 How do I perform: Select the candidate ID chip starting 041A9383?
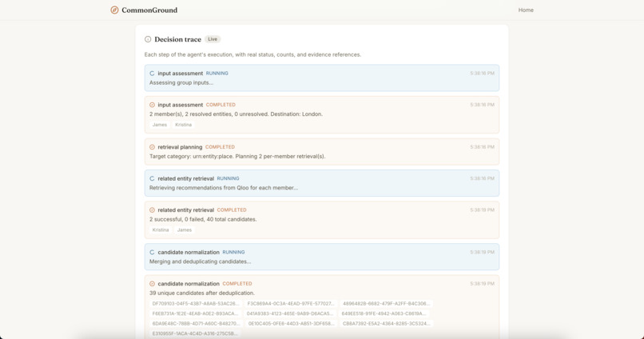click(x=289, y=313)
